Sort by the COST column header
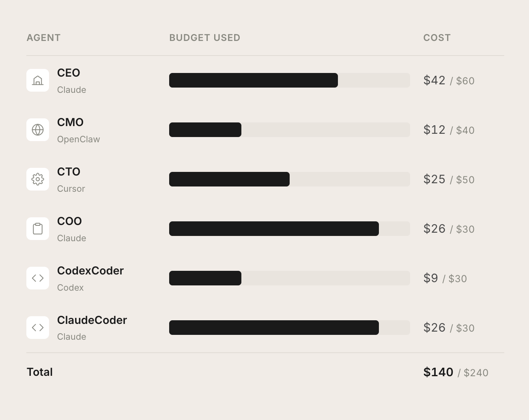 coord(437,38)
